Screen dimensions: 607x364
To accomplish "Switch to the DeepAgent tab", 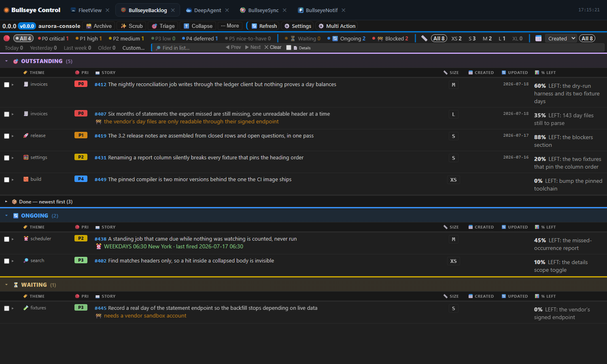I will pos(207,10).
